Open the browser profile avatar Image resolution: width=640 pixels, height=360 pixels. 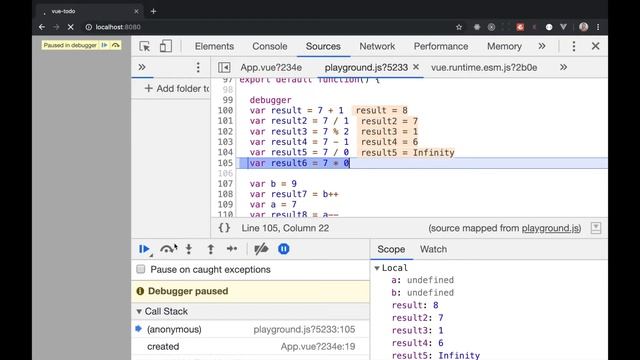[x=583, y=27]
